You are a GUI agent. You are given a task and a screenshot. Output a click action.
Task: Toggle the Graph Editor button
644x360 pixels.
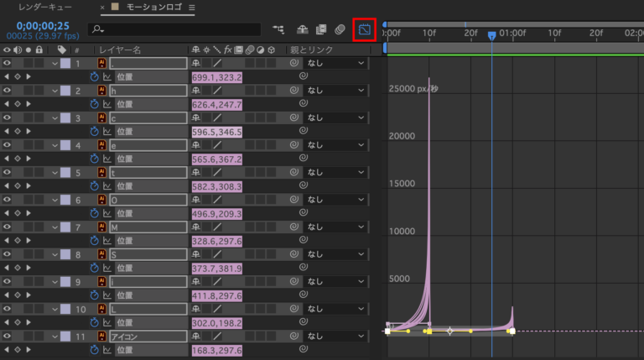(x=365, y=29)
